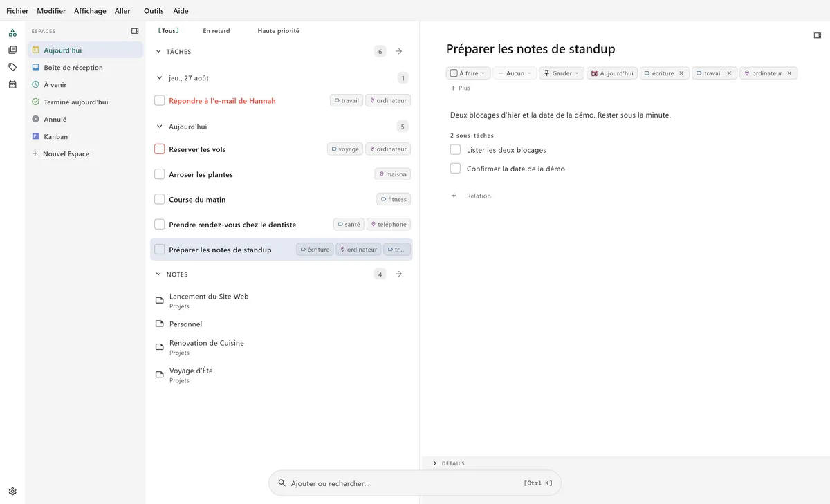Click the Ajouter ou rechercher input
Viewport: 830px width, 504px height.
415,483
